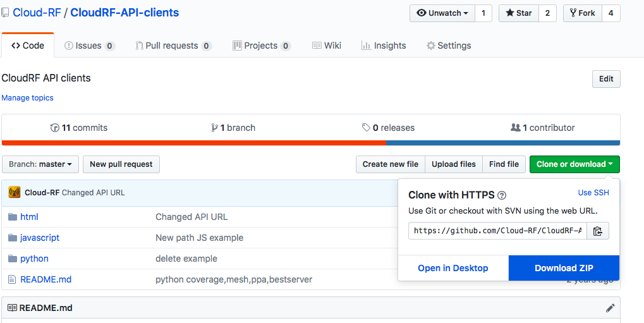View the 0 releases page
The width and height of the screenshot is (644, 323).
(x=388, y=128)
